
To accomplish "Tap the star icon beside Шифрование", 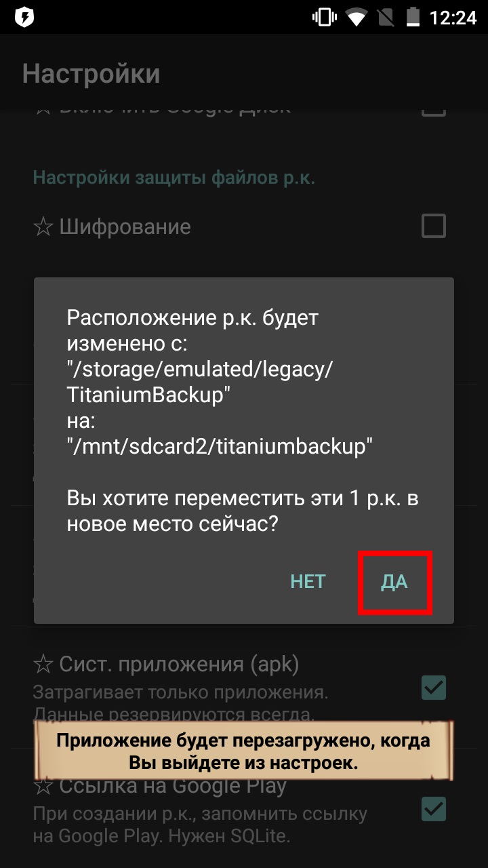I will point(43,226).
